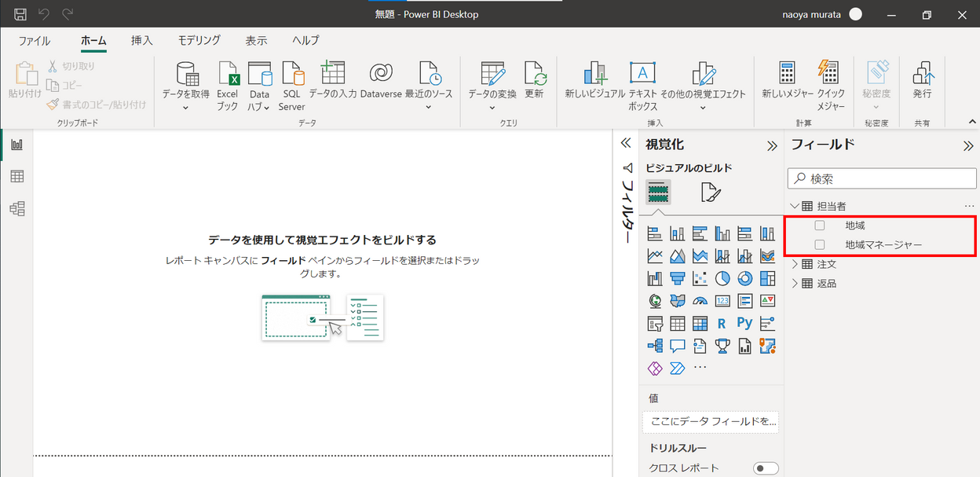The height and width of the screenshot is (477, 980).
Task: Select the Q&A speech bubble visual
Action: tap(677, 346)
